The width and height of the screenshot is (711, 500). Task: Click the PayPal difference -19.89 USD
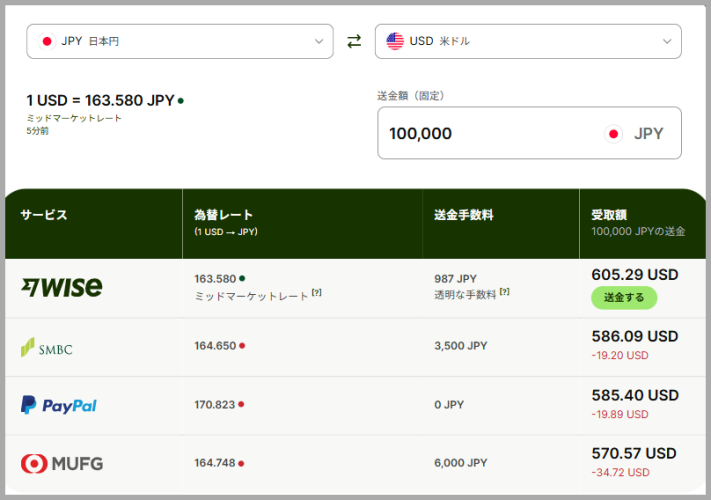(620, 414)
